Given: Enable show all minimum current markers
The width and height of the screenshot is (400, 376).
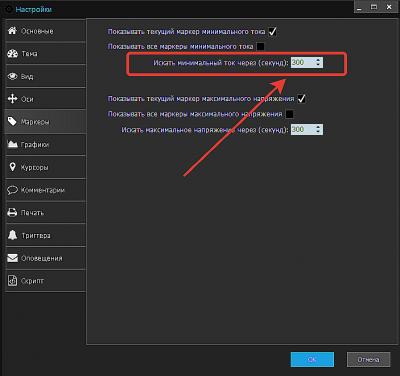Looking at the screenshot, I should point(260,46).
